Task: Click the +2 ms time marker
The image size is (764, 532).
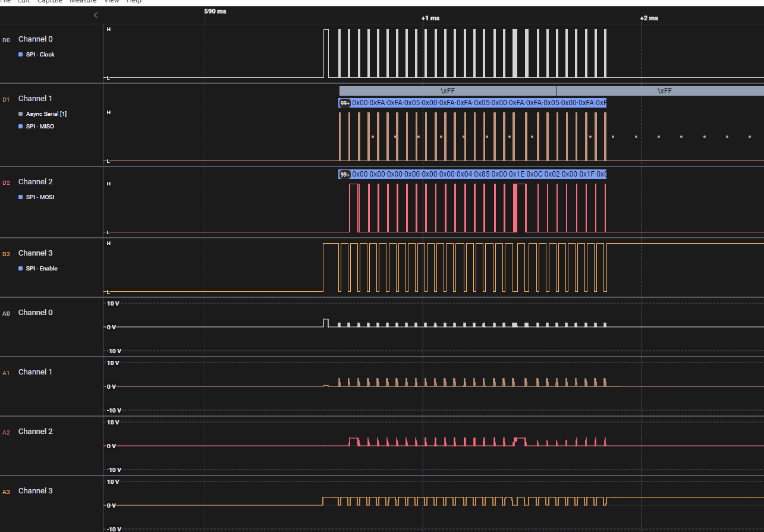Action: pyautogui.click(x=649, y=18)
